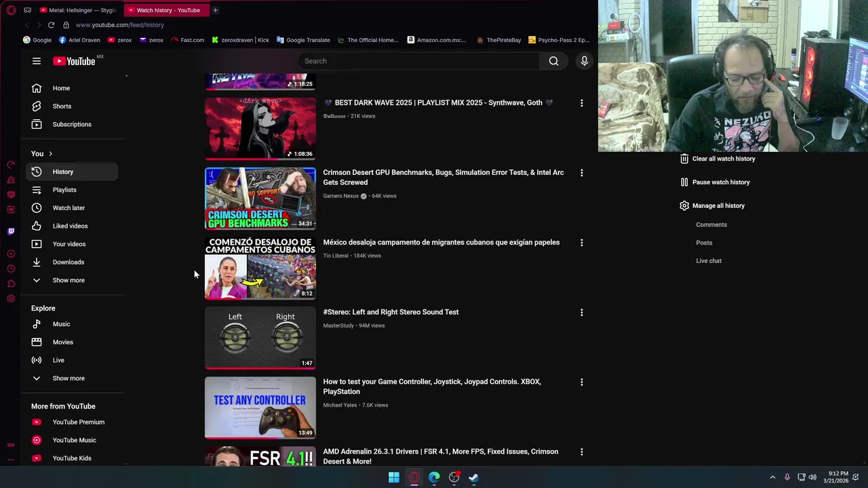Open Fast.com bookmark
Image resolution: width=868 pixels, height=488 pixels.
(x=188, y=40)
